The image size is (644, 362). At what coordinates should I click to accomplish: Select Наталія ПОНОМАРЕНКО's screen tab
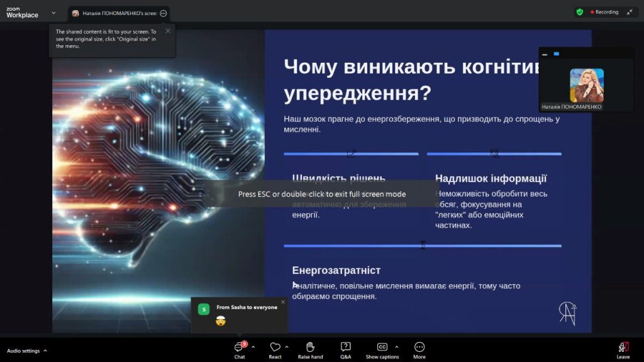pos(118,13)
